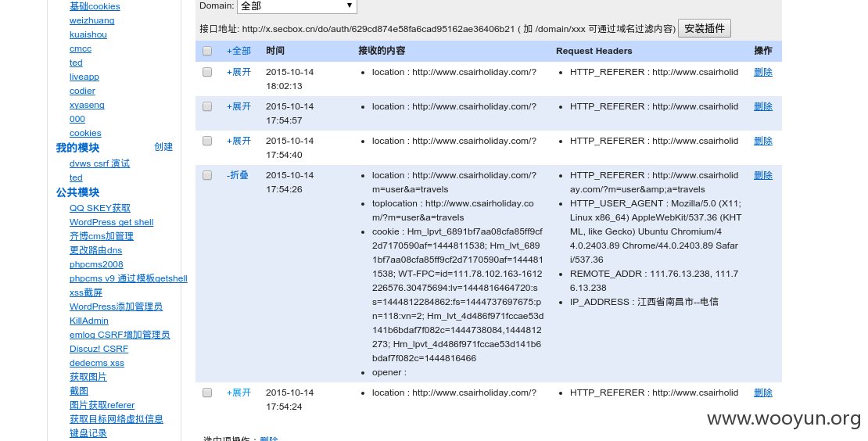Open the ted project under projects list
The height and width of the screenshot is (441, 868).
(x=76, y=63)
